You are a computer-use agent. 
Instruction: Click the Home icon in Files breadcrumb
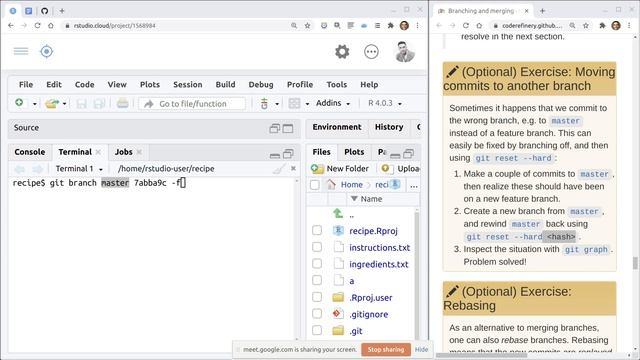coord(331,184)
